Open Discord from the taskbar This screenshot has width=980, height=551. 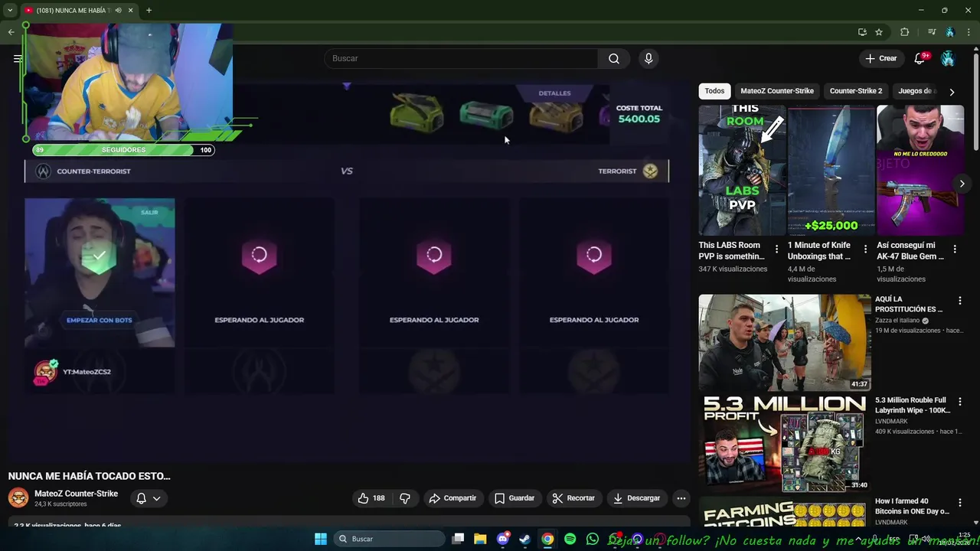pos(502,539)
